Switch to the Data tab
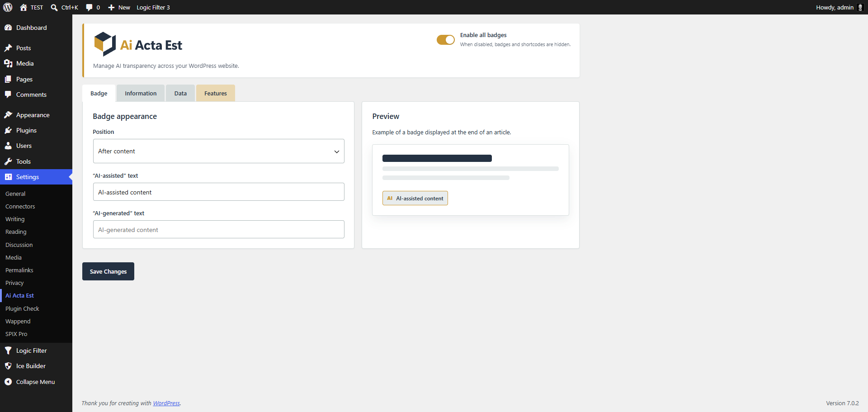The height and width of the screenshot is (412, 868). click(x=180, y=93)
